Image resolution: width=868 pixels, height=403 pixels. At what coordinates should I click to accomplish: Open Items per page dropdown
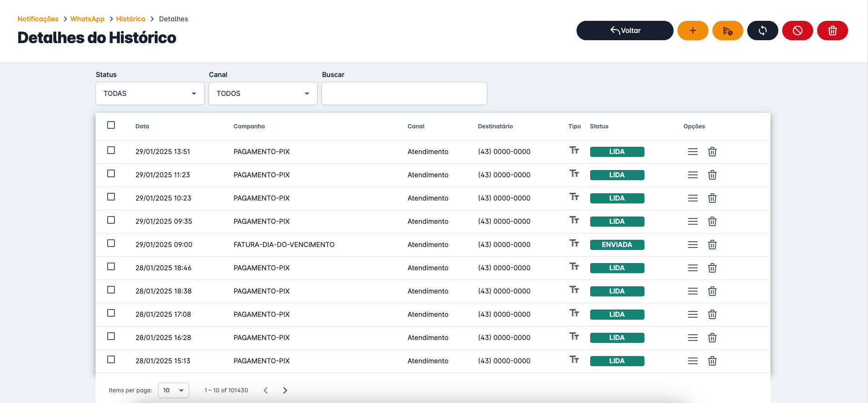pos(174,390)
